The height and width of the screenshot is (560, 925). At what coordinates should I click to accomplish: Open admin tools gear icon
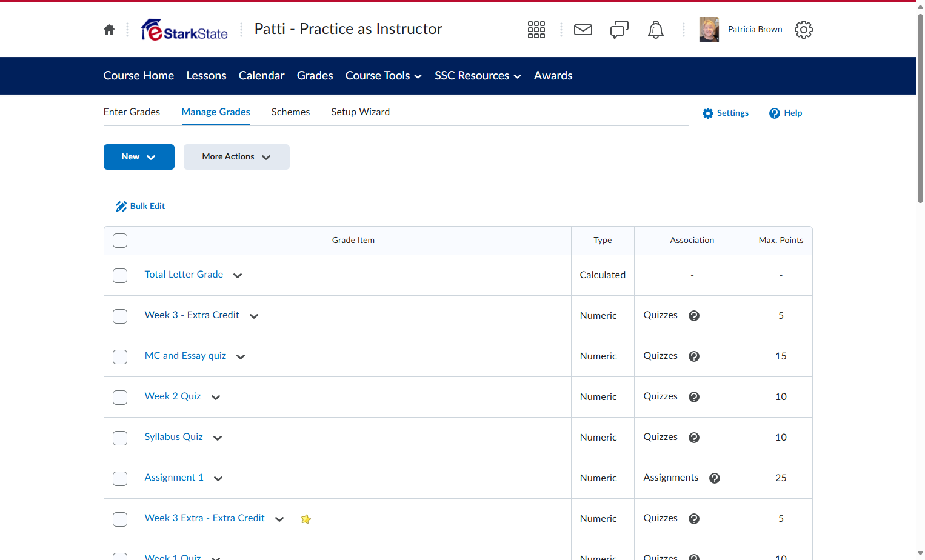804,30
